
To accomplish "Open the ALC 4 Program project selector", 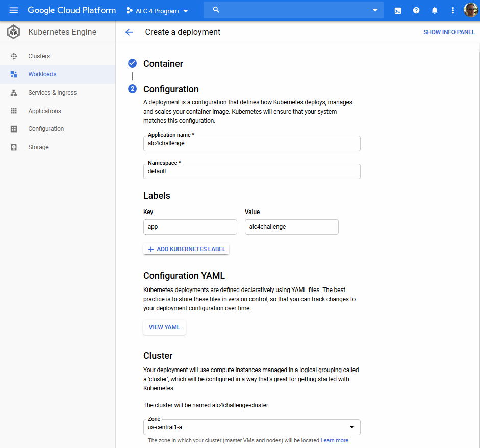I will [157, 11].
